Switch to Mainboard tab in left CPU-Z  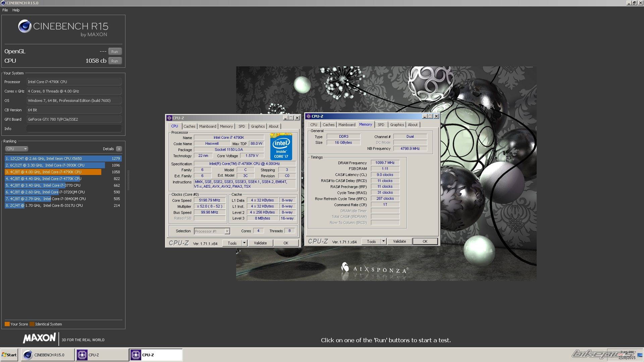point(208,126)
